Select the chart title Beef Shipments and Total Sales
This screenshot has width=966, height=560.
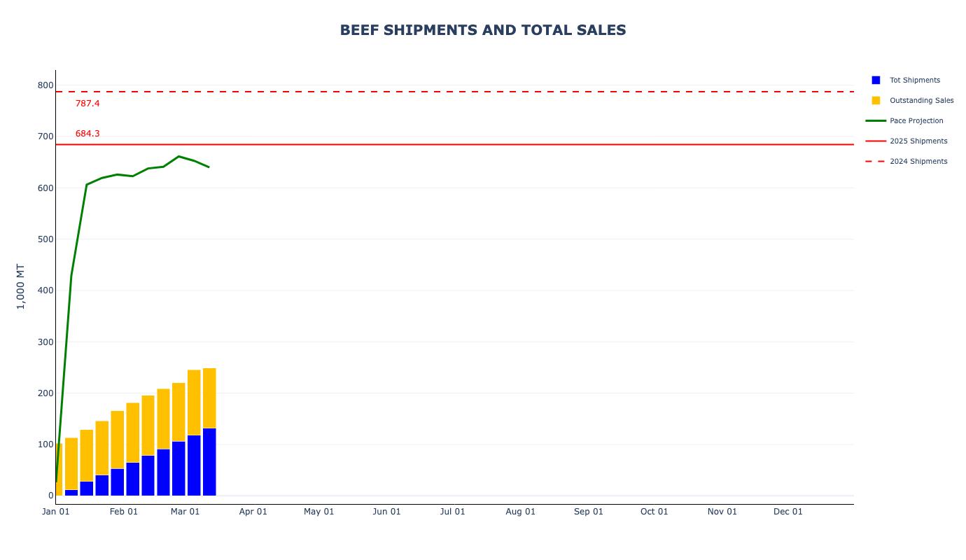[x=483, y=30]
